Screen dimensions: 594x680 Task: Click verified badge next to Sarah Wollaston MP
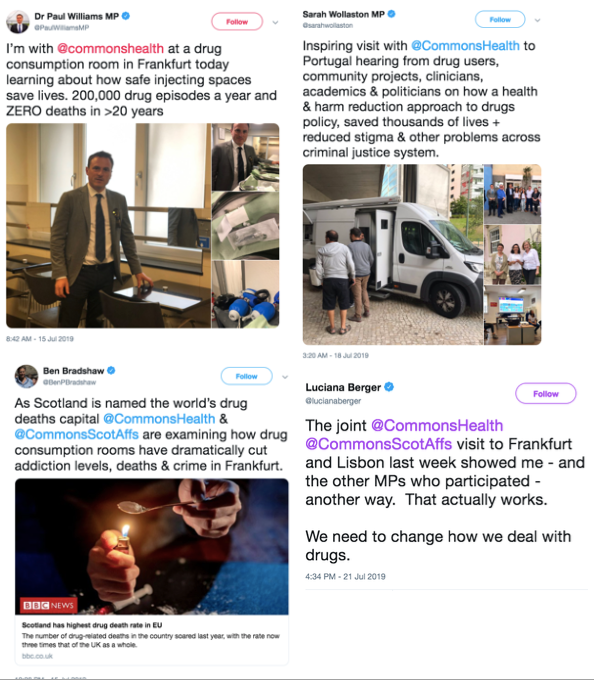[392, 14]
